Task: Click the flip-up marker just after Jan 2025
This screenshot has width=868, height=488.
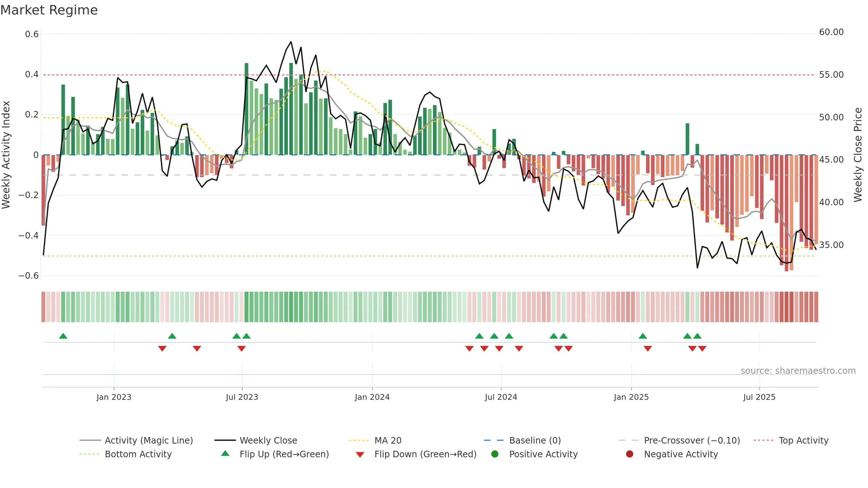Action: tap(643, 336)
